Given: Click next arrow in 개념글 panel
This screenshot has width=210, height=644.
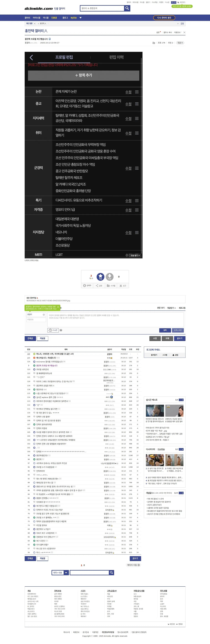Looking at the screenshot, I should [x=183, y=493].
